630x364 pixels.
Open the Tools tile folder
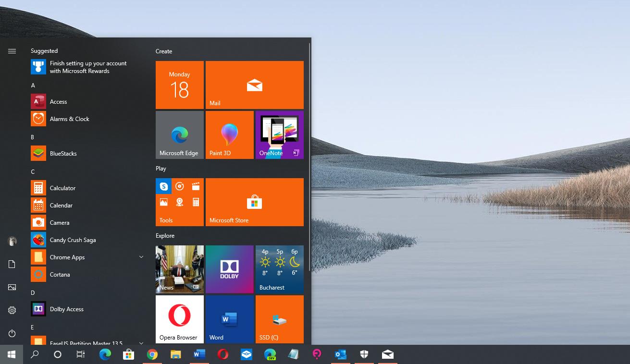pyautogui.click(x=180, y=202)
